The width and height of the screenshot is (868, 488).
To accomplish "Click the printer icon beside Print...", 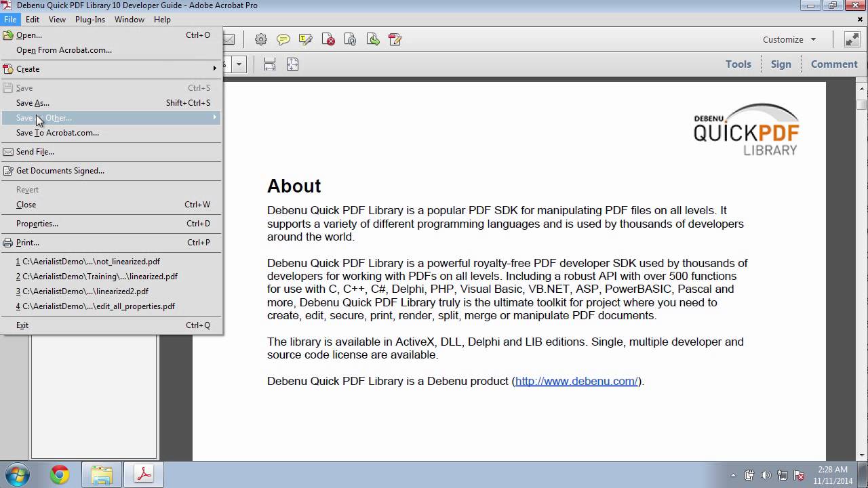I will 8,243.
